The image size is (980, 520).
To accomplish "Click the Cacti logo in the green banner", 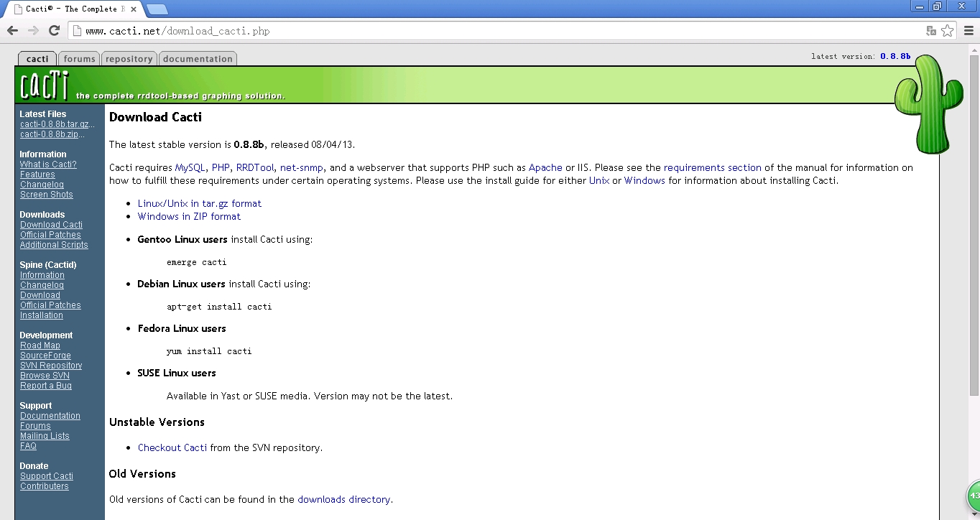I will tap(45, 85).
